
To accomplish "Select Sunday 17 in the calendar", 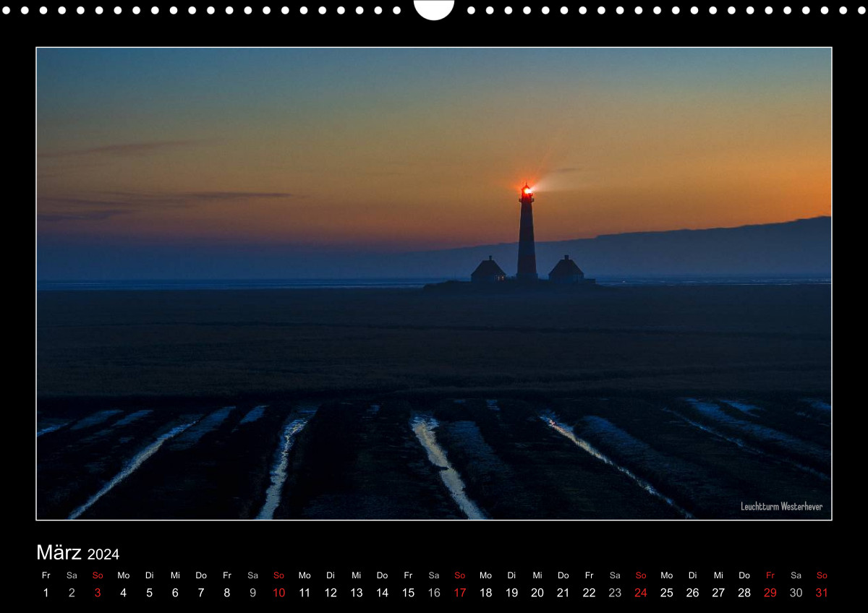I will click(x=460, y=593).
